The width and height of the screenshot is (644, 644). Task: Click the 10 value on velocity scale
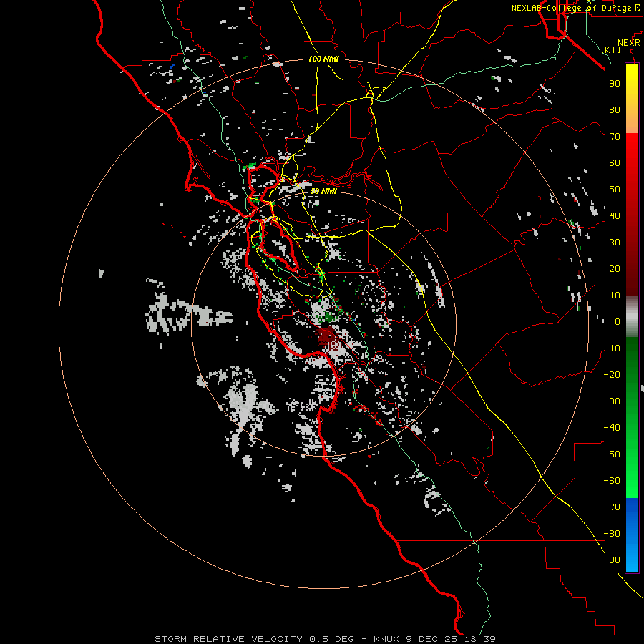point(615,296)
